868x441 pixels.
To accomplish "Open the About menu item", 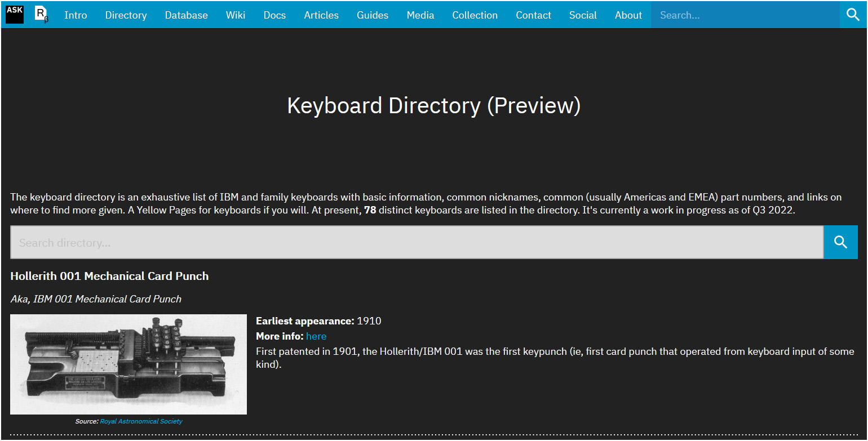I will [628, 15].
